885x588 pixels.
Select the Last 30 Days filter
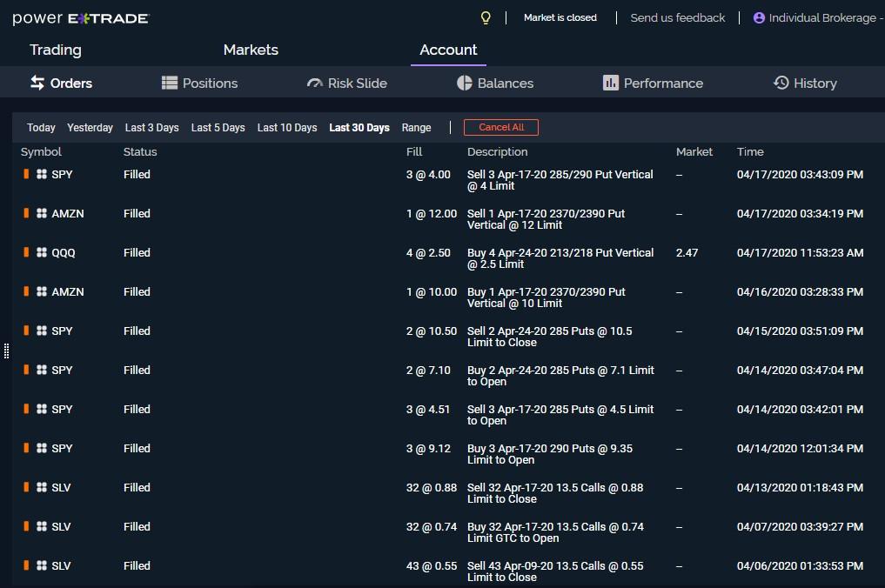click(359, 128)
